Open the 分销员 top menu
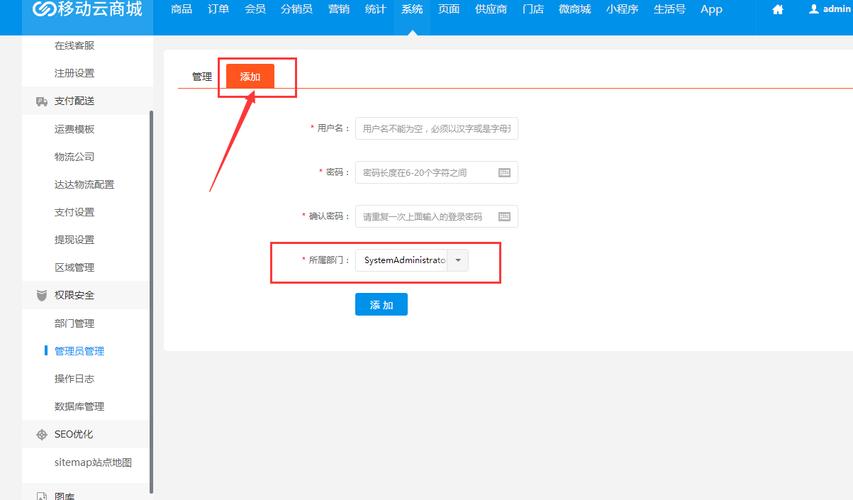 [x=297, y=9]
